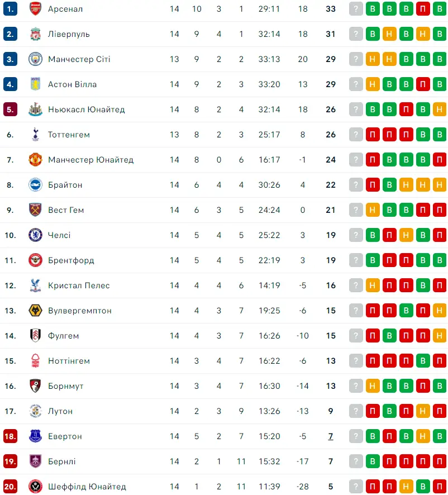Open Manchester City's crest icon
Image resolution: width=448 pixels, height=495 pixels.
(x=35, y=59)
